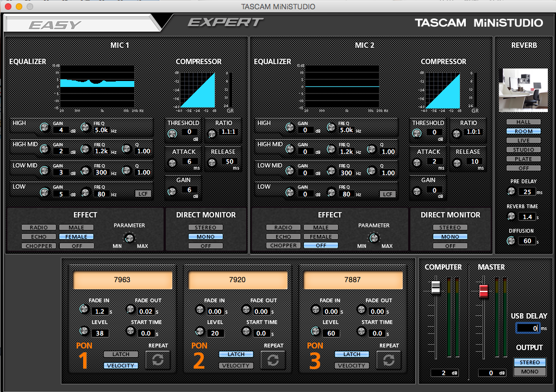Turn MIC 1 direct monitor OFF
The image size is (556, 392).
[205, 246]
